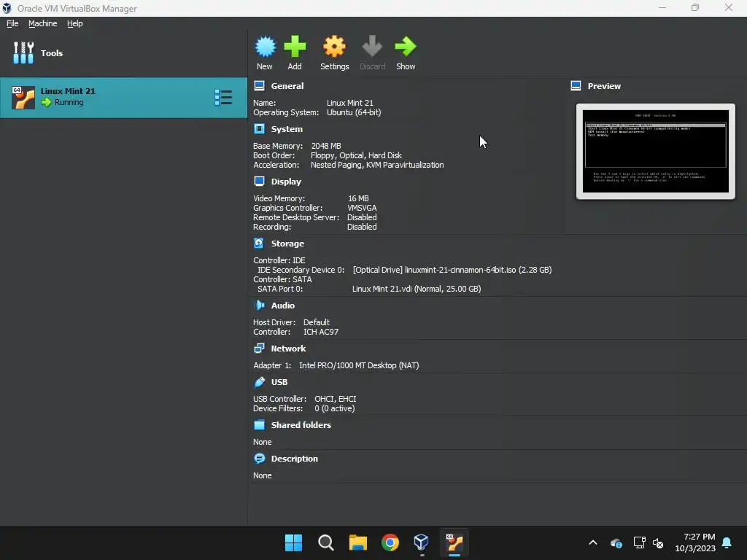
Task: Click the OneDrive cloud tray icon
Action: (616, 542)
